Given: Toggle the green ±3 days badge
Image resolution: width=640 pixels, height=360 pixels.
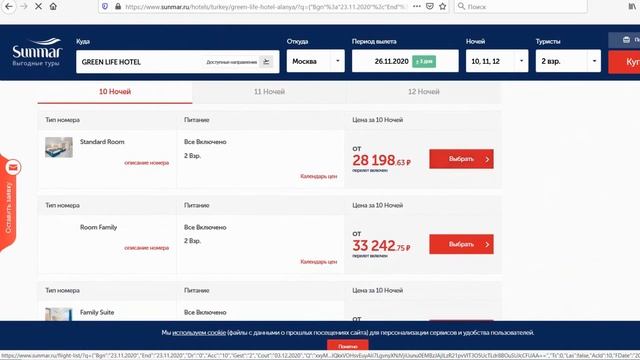Looking at the screenshot, I should point(424,62).
